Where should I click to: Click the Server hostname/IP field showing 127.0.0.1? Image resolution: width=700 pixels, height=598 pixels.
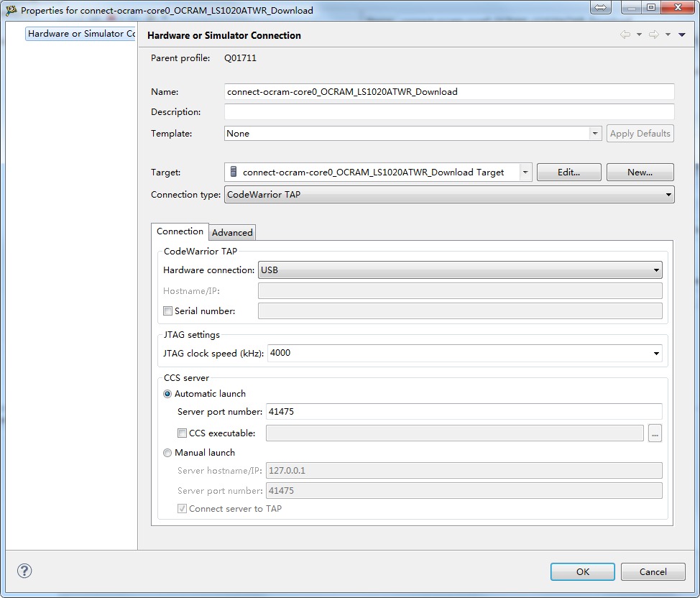pyautogui.click(x=464, y=470)
